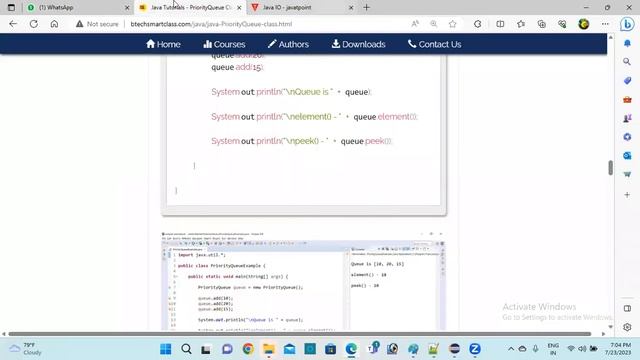Open Browser essentials heart icon
Screen dimensions: 640x360
[562, 24]
